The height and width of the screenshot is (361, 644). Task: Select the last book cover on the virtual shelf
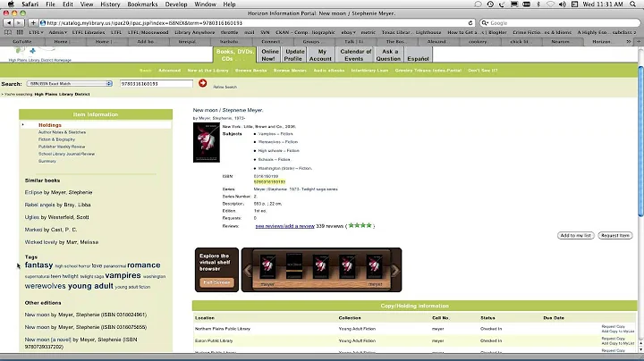pos(374,266)
